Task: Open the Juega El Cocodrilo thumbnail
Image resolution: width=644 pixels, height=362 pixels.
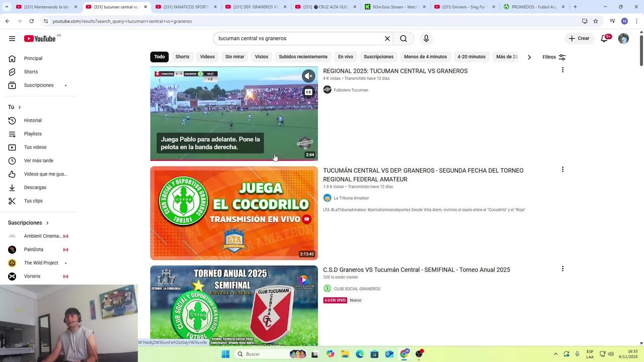Action: click(x=234, y=213)
